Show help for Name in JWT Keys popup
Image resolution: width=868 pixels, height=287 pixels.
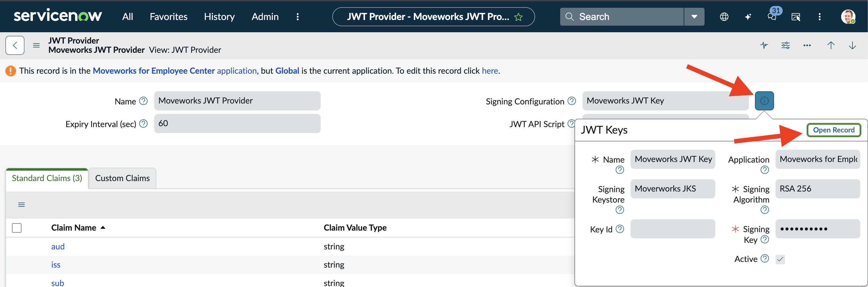[620, 170]
